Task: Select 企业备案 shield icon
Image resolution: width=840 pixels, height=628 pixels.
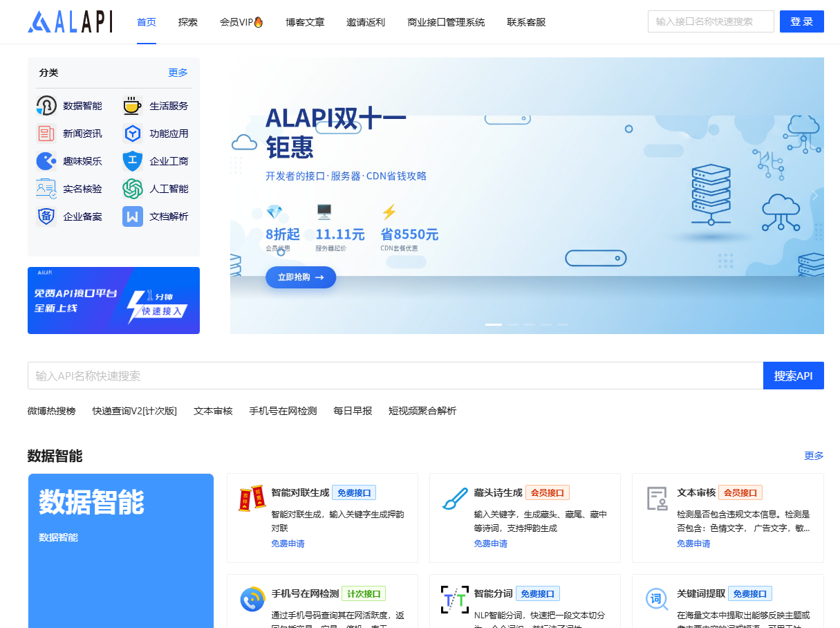Action: [46, 216]
